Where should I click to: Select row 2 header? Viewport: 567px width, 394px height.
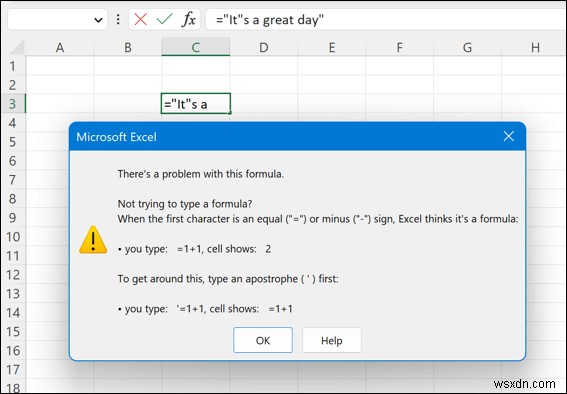point(13,85)
